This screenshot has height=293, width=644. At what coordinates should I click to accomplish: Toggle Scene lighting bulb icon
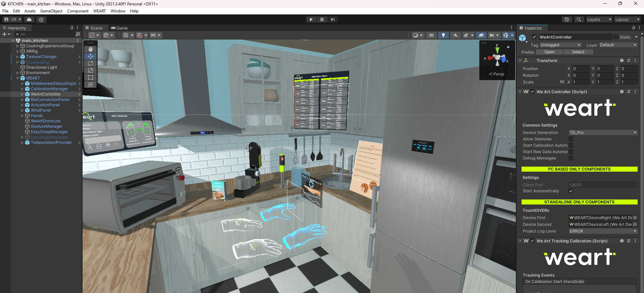click(x=443, y=35)
